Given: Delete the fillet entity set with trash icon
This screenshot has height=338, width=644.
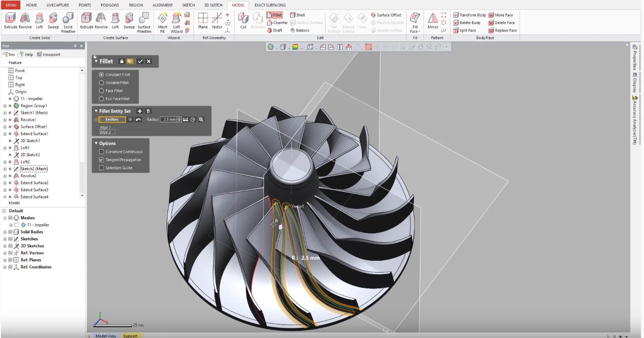Looking at the screenshot, I should tap(148, 111).
